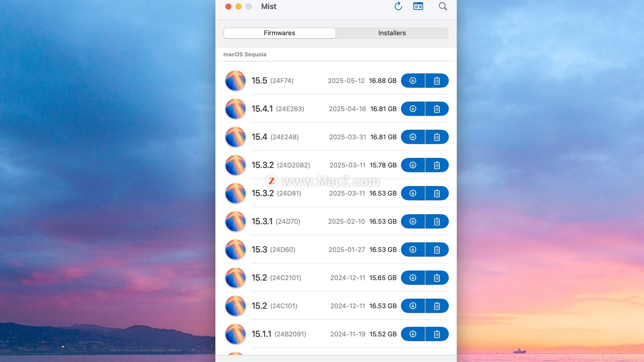Click the date 2025-03-31
The width and height of the screenshot is (644, 362).
point(347,137)
